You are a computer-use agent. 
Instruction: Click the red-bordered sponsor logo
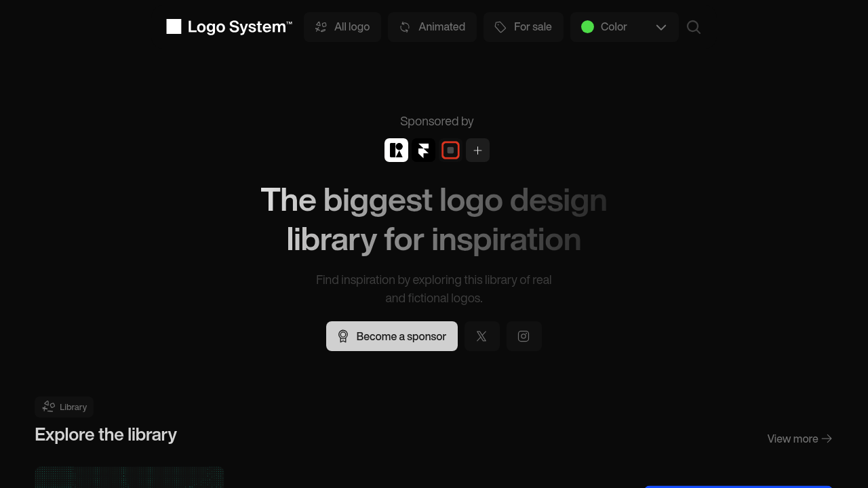pyautogui.click(x=450, y=150)
